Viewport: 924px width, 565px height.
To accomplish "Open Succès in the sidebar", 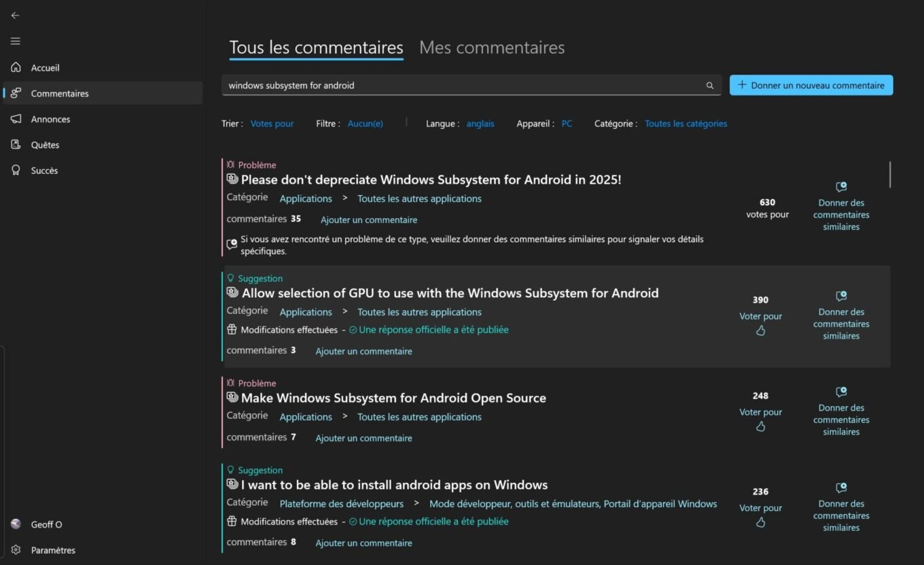I will click(x=103, y=171).
